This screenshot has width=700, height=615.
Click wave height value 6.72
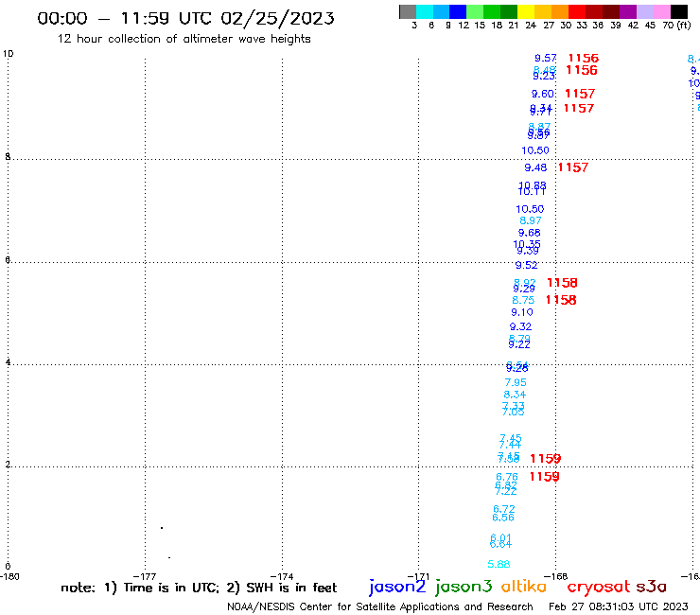coord(504,509)
